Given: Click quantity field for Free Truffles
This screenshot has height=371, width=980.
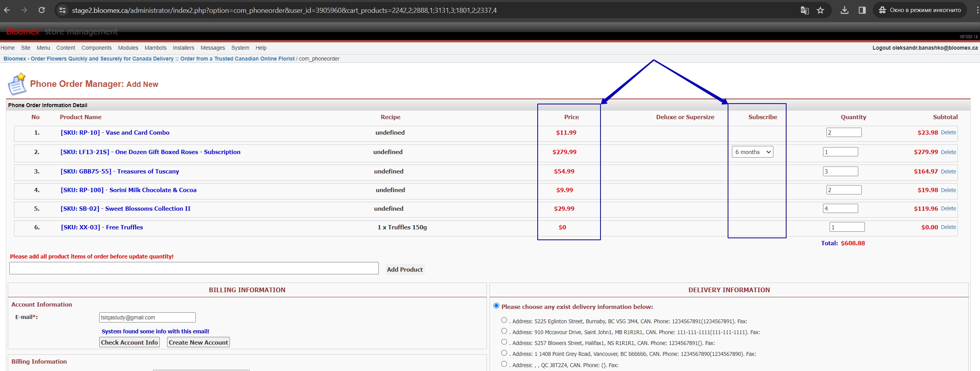Looking at the screenshot, I should [x=847, y=227].
